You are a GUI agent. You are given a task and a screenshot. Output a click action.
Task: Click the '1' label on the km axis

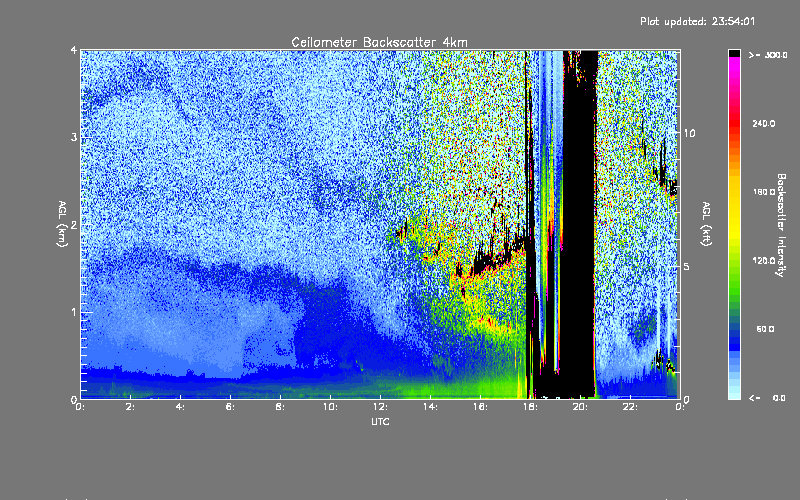click(74, 312)
